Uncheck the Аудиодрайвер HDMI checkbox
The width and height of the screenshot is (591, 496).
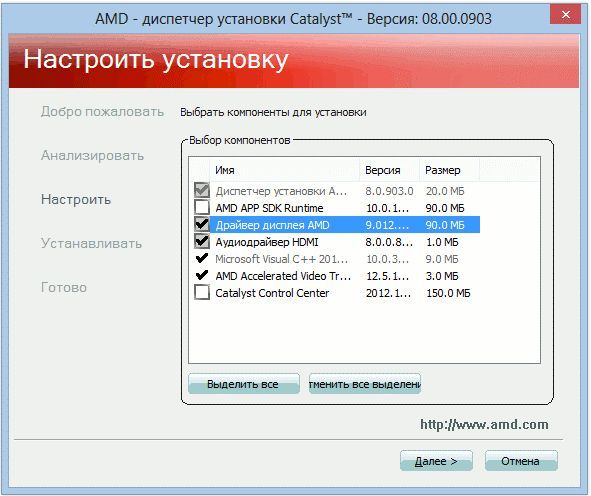202,241
